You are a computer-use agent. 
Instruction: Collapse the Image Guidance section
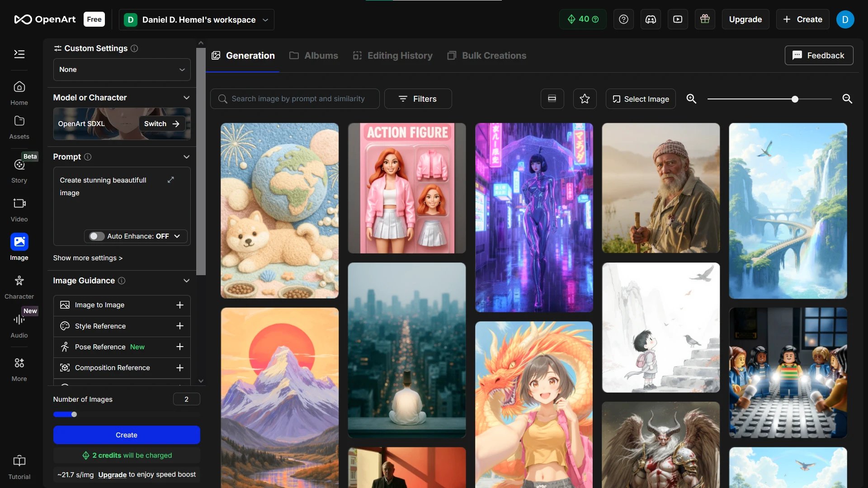coord(186,281)
